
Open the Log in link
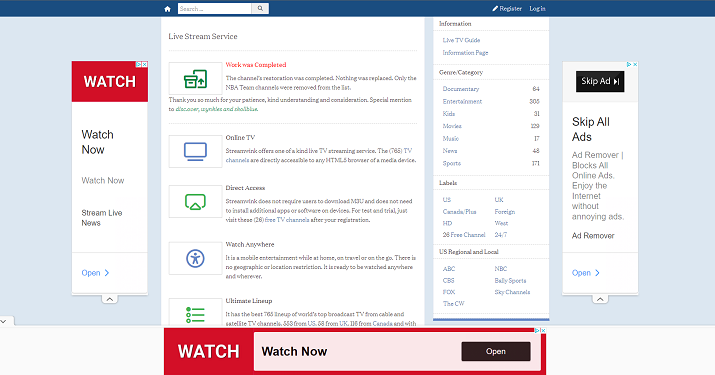click(x=537, y=9)
